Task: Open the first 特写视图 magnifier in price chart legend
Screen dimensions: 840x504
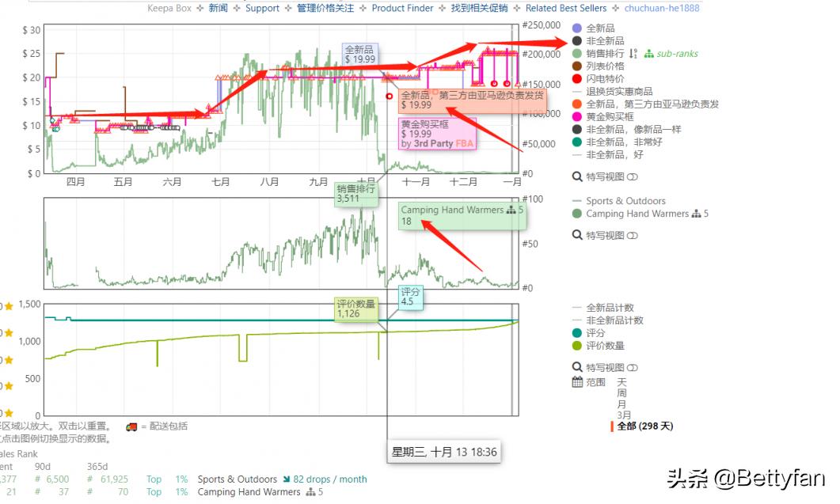Action: 578,176
